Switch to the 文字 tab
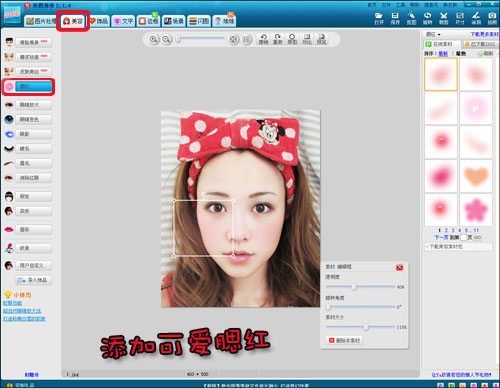 123,21
